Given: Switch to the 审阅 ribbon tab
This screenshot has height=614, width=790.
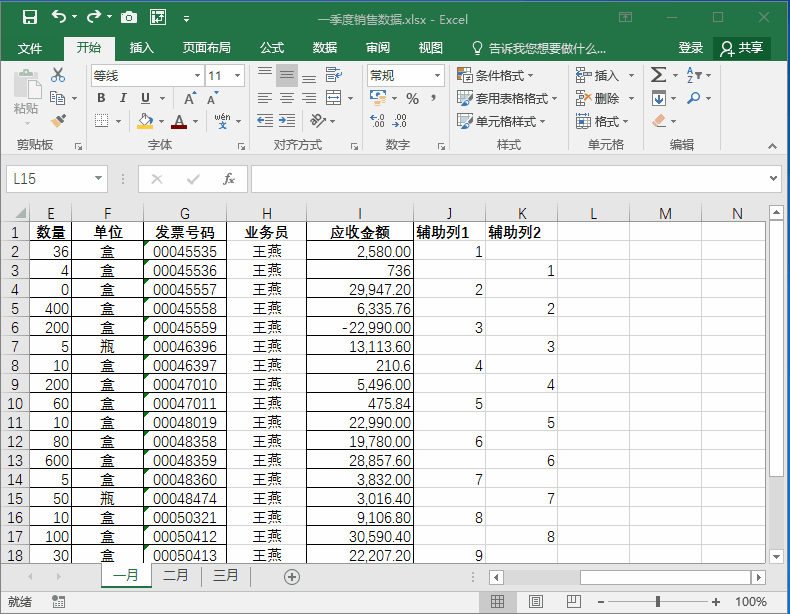Looking at the screenshot, I should (377, 48).
